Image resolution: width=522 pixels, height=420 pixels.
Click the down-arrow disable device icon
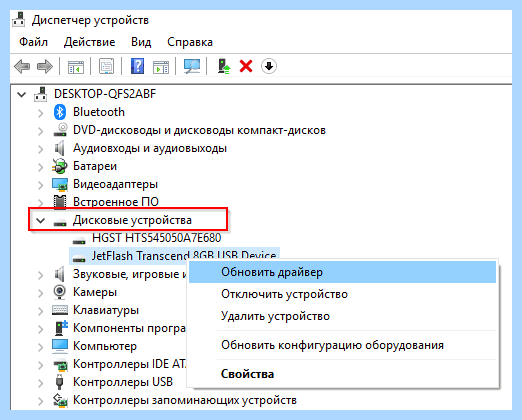pos(269,66)
